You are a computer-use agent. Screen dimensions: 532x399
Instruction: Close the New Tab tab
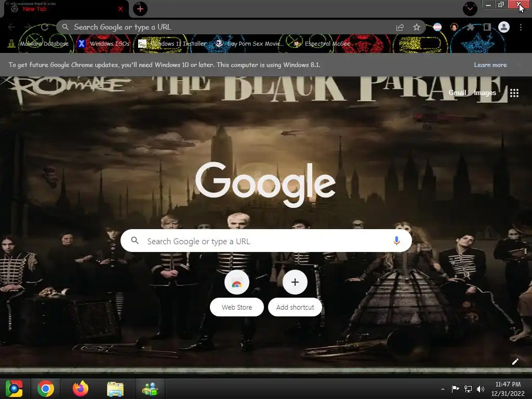click(121, 9)
